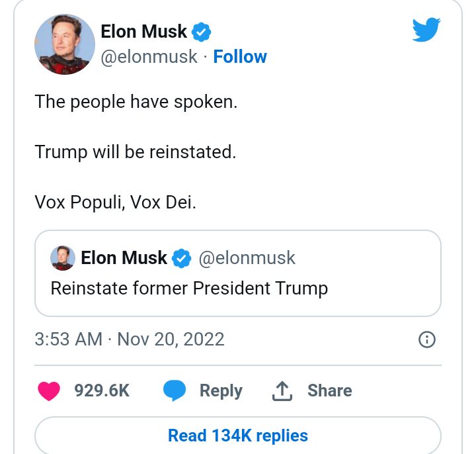
Task: Open the small avatar in the quoted tweet
Action: pyautogui.click(x=63, y=258)
